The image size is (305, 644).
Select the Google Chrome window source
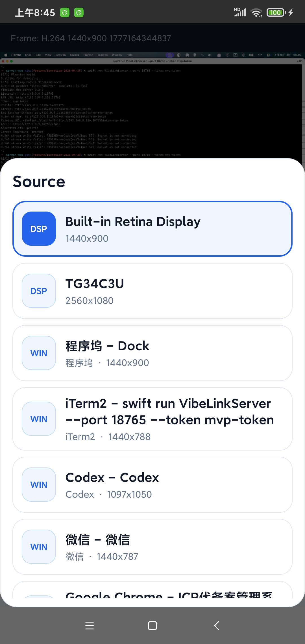click(152, 590)
